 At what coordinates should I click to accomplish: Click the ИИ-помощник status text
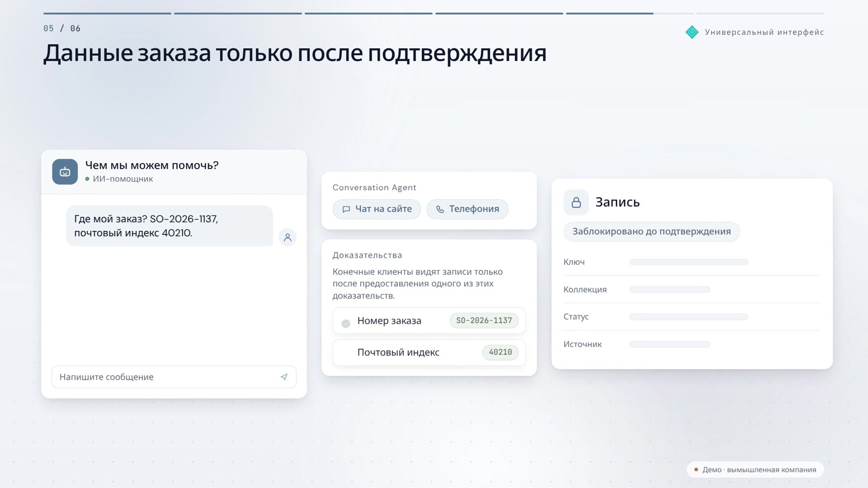pyautogui.click(x=123, y=179)
